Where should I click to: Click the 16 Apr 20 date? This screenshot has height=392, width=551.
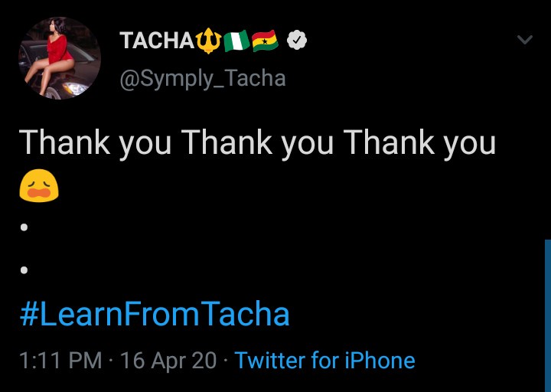tap(168, 360)
